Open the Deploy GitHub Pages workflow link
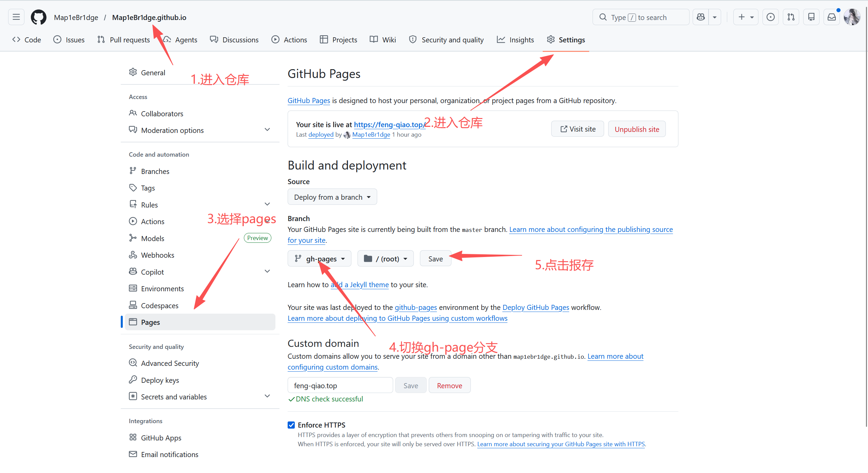The width and height of the screenshot is (868, 473). 536,308
